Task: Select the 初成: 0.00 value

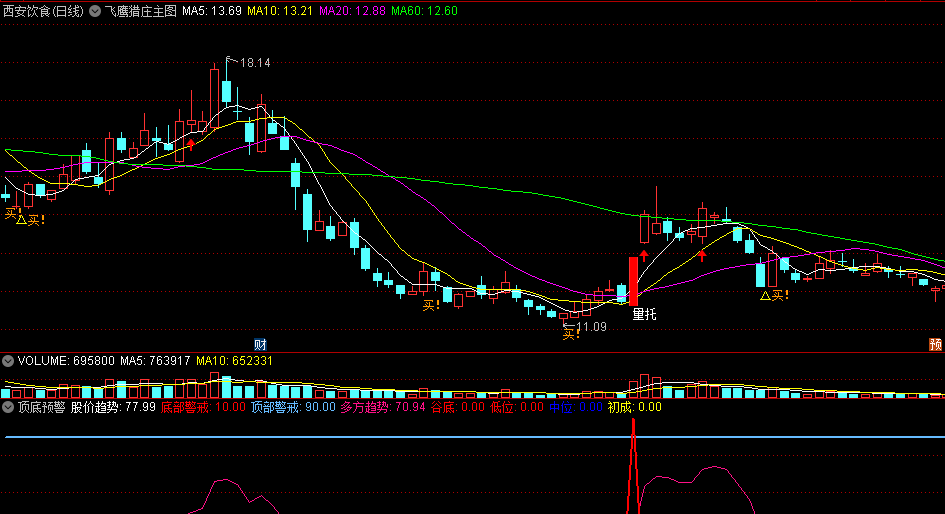Action: tap(635, 407)
